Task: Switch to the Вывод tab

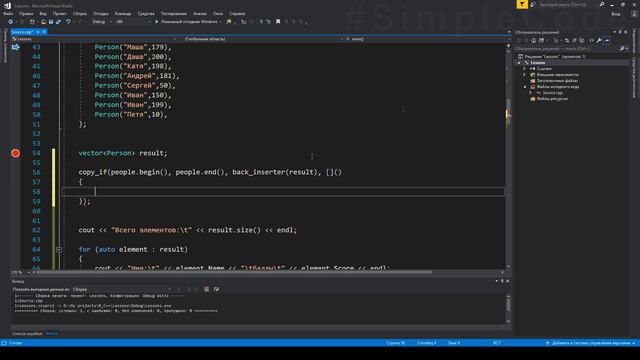Action: click(x=51, y=334)
